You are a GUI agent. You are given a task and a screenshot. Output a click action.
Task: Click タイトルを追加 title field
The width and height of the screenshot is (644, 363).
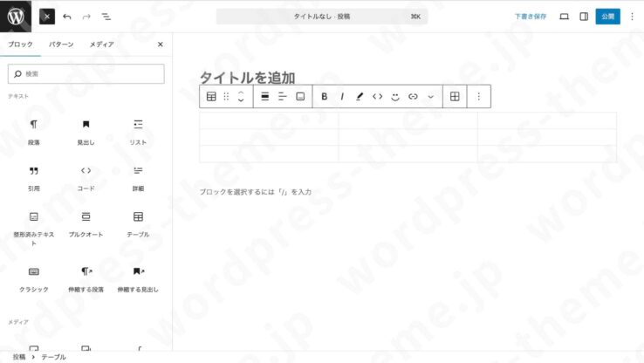pos(247,77)
